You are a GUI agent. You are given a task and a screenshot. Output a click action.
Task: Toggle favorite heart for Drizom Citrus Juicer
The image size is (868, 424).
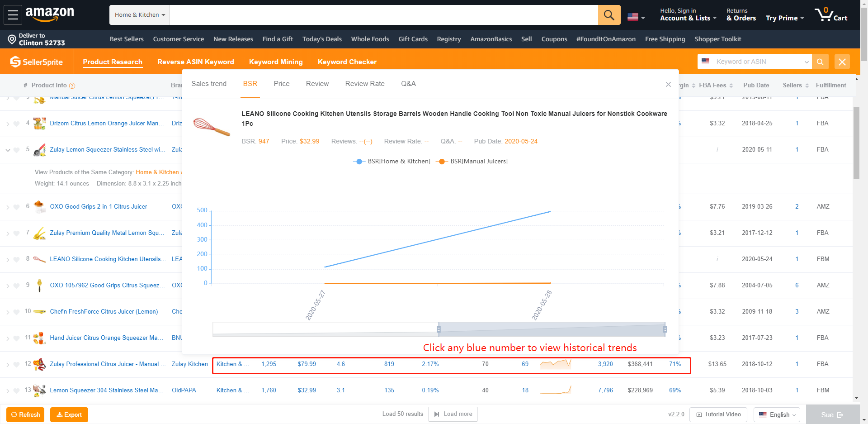17,124
